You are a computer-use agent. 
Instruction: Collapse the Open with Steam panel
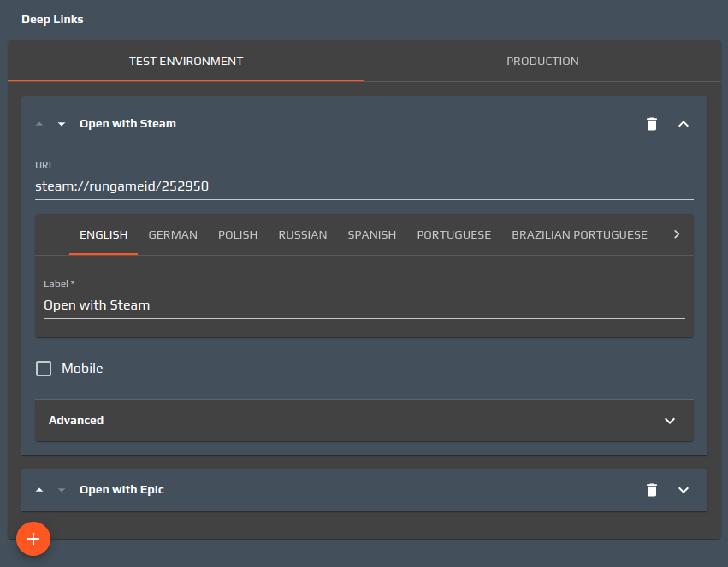(683, 124)
